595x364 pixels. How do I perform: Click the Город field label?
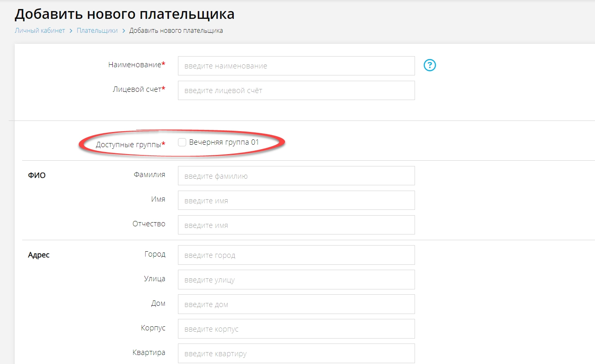click(x=155, y=254)
